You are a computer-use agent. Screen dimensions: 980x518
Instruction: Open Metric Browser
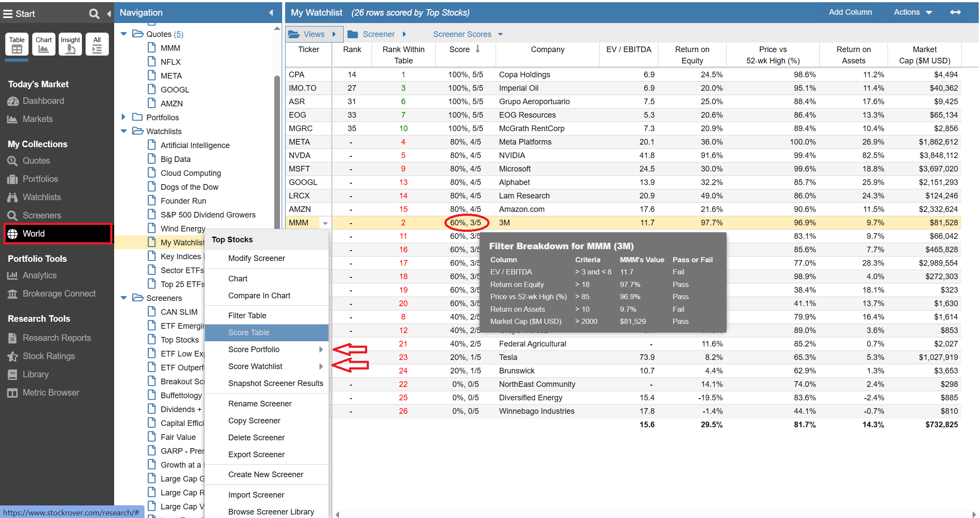click(x=43, y=393)
